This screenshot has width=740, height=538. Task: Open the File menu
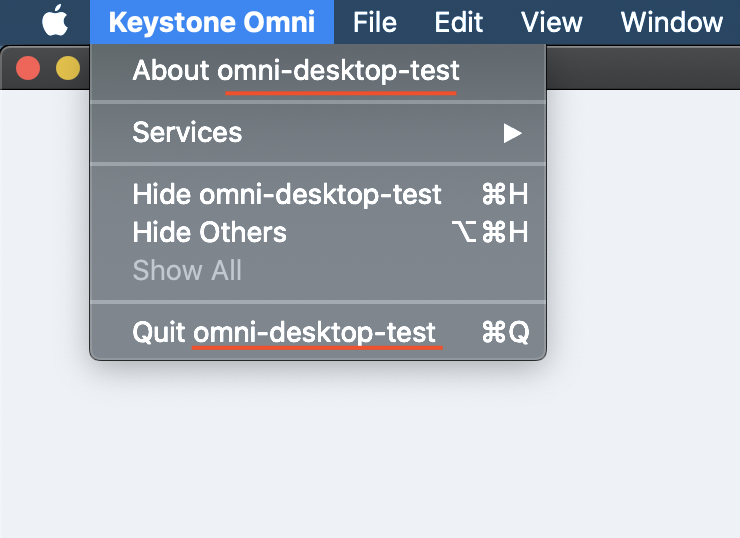[375, 21]
